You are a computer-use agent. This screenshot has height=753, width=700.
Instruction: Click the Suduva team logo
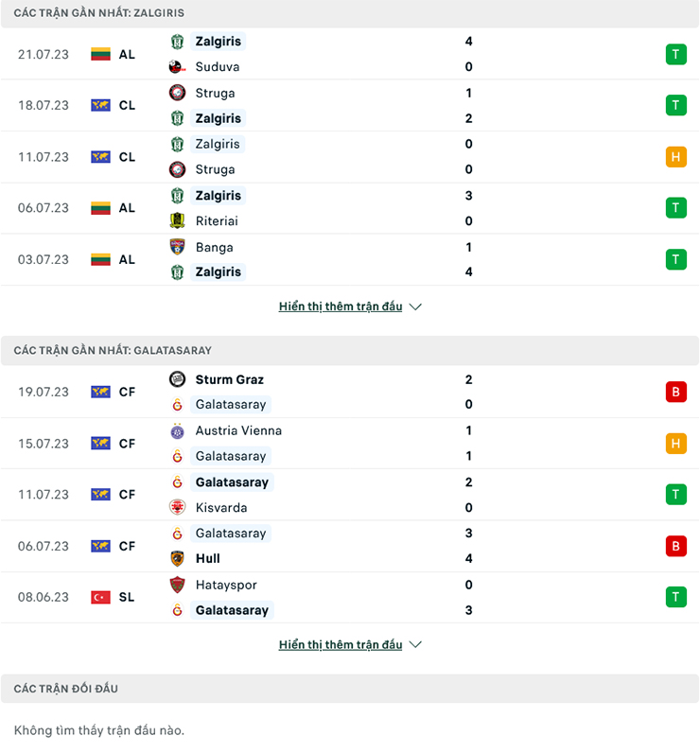pos(177,67)
